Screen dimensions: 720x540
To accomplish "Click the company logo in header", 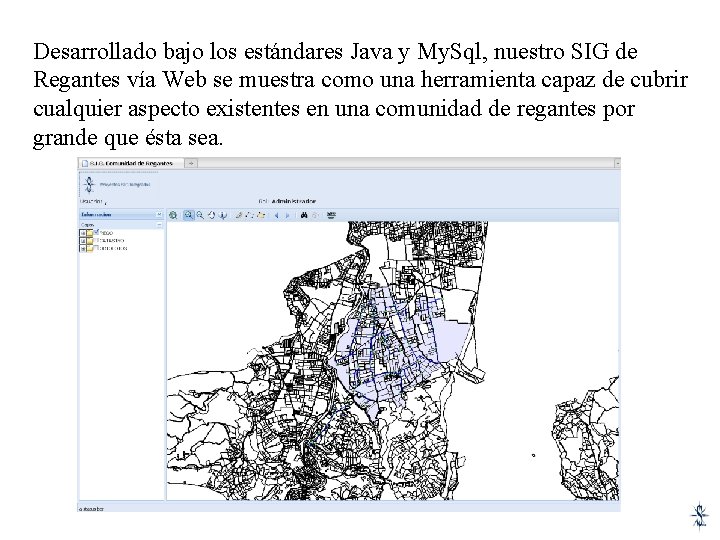I will tap(89, 185).
